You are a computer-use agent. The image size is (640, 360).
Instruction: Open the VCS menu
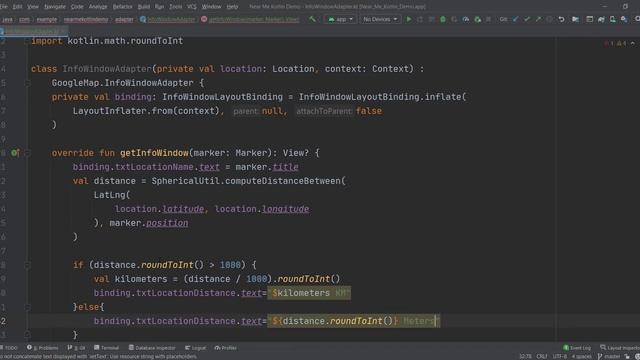191,7
